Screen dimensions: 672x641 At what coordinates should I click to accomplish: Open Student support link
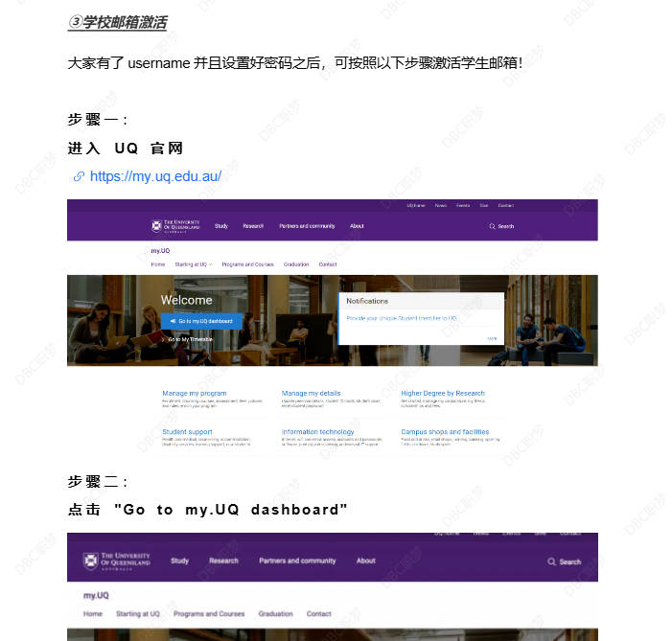click(187, 432)
